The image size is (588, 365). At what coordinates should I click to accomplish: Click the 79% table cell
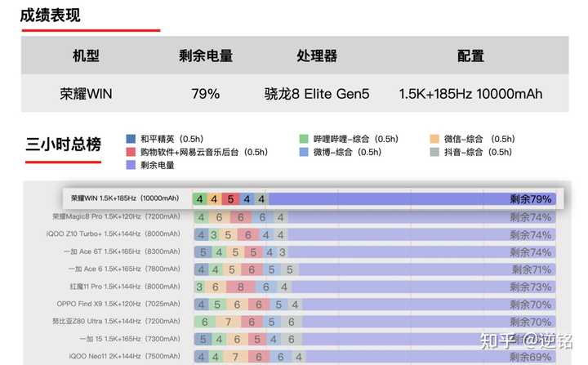point(206,94)
